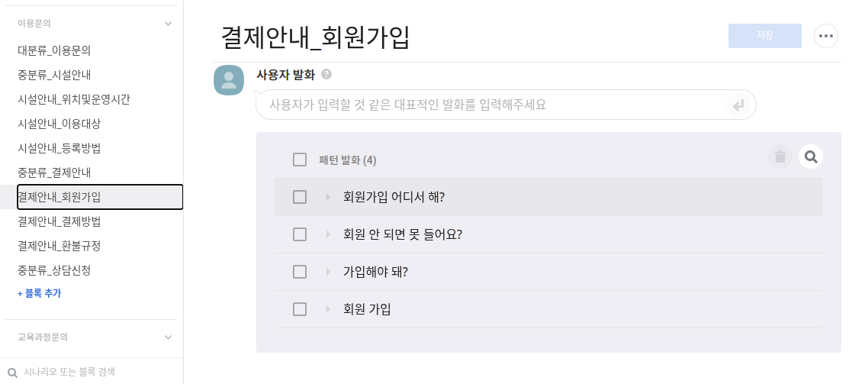The width and height of the screenshot is (868, 384).
Task: Check the box for 회원 가입 utterance
Action: [300, 309]
